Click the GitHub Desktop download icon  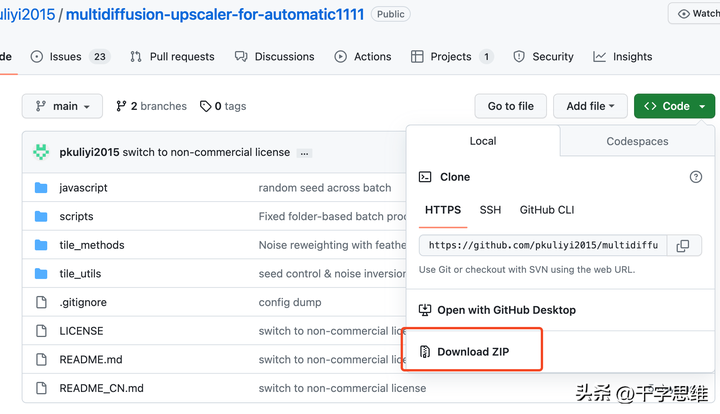click(425, 310)
